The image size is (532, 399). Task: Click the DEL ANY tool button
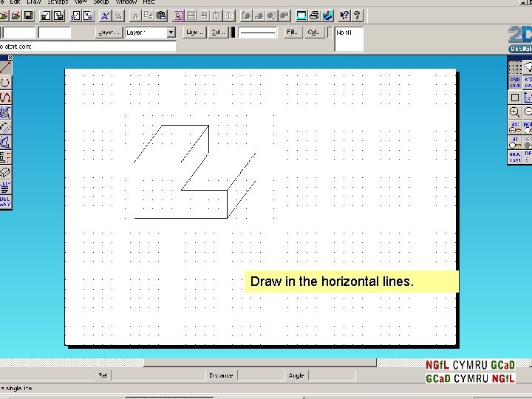(5, 202)
